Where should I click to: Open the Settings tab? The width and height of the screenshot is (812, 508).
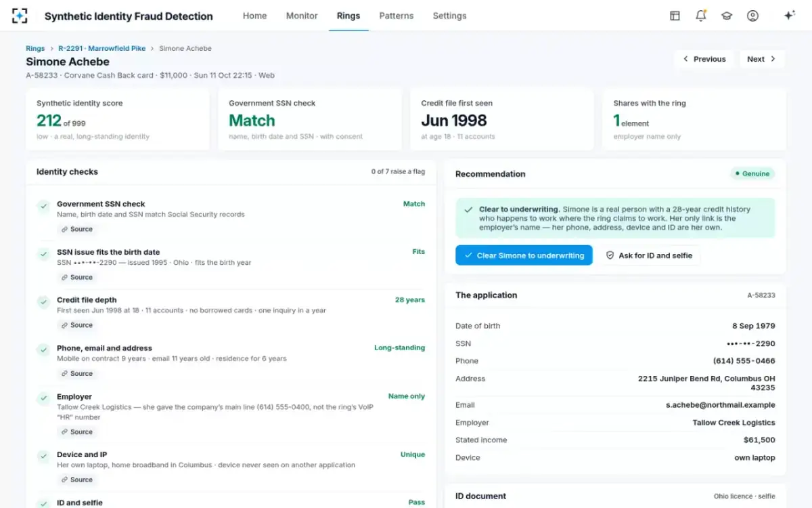click(449, 16)
